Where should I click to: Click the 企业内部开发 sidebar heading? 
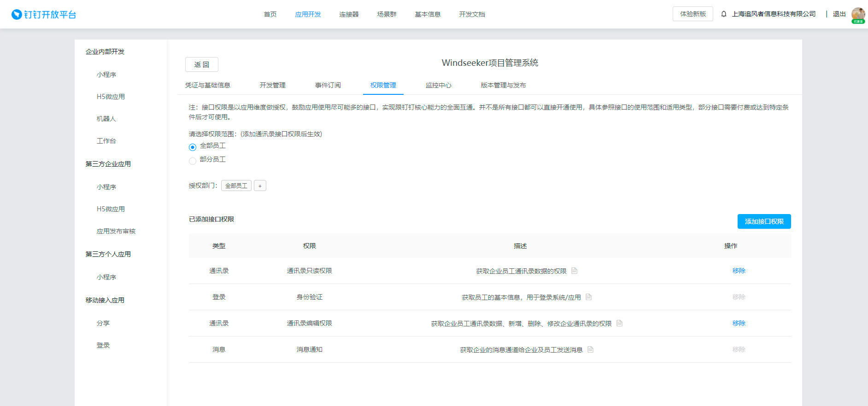[x=105, y=52]
